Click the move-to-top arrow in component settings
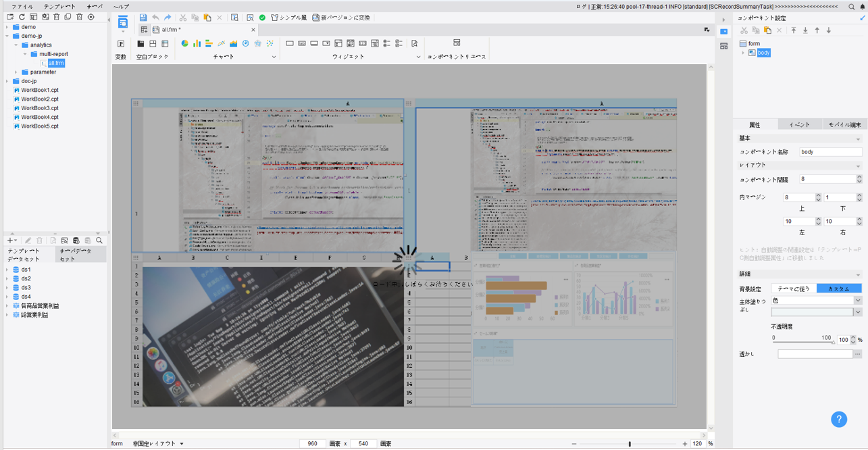Viewport: 868px width, 450px height. click(794, 30)
